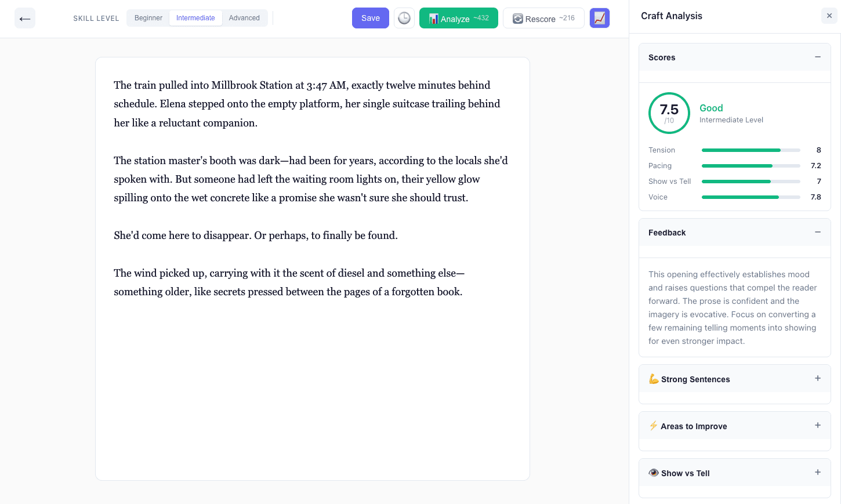The width and height of the screenshot is (841, 504).
Task: Click the 7.5 score circle
Action: point(669,113)
